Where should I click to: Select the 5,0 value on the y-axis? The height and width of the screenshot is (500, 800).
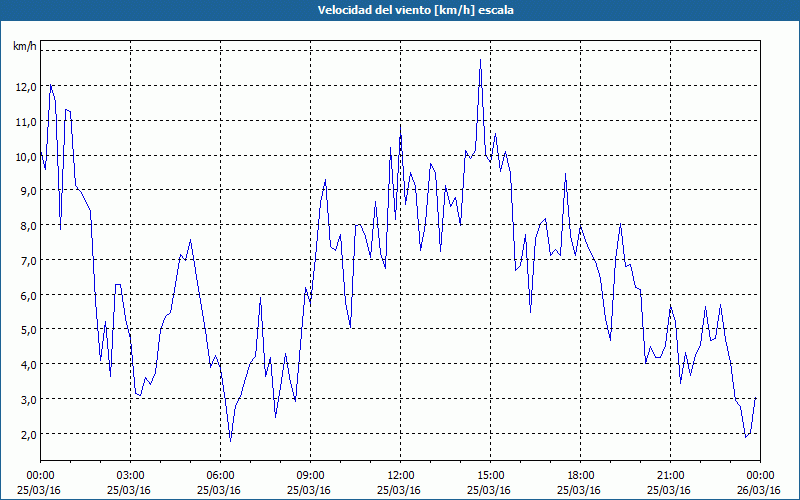(x=28, y=330)
